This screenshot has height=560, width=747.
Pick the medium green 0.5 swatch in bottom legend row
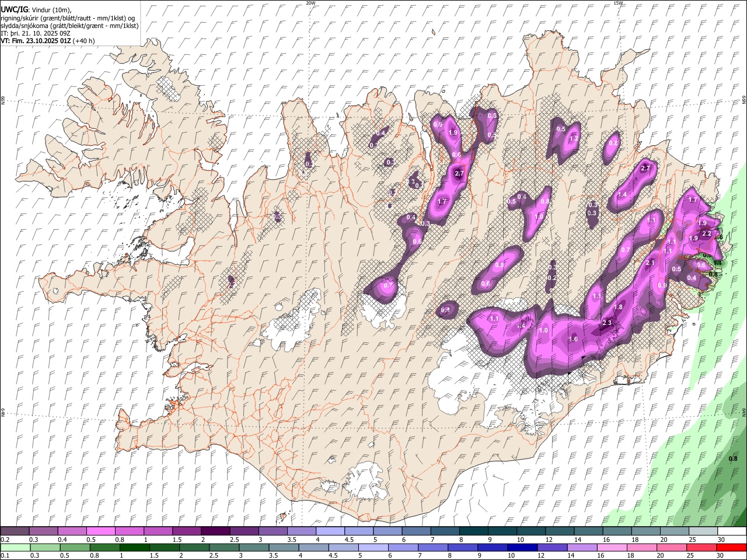[x=75, y=547]
